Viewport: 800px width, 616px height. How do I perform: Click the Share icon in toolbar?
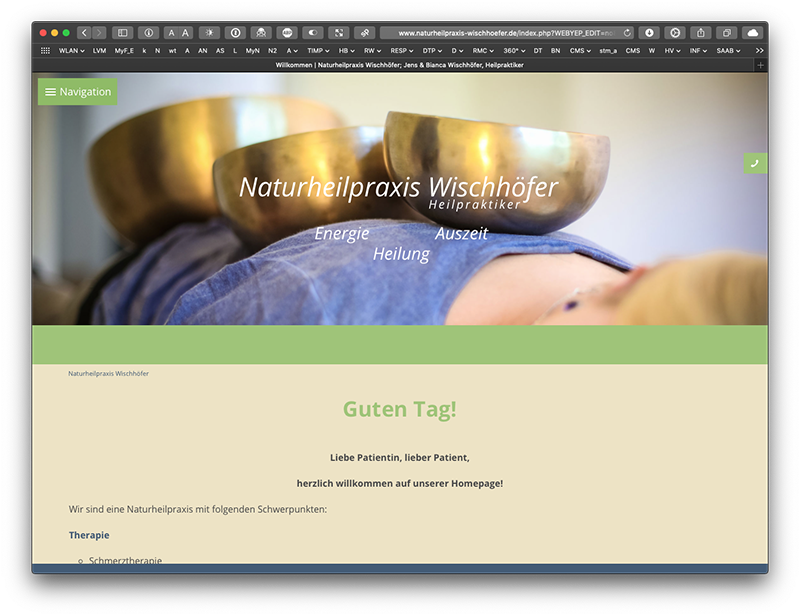701,33
